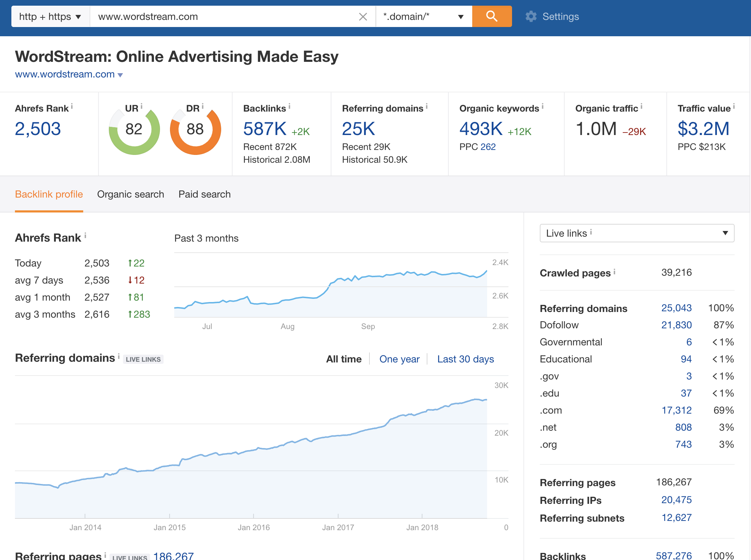Open the Educational count 94

[686, 359]
